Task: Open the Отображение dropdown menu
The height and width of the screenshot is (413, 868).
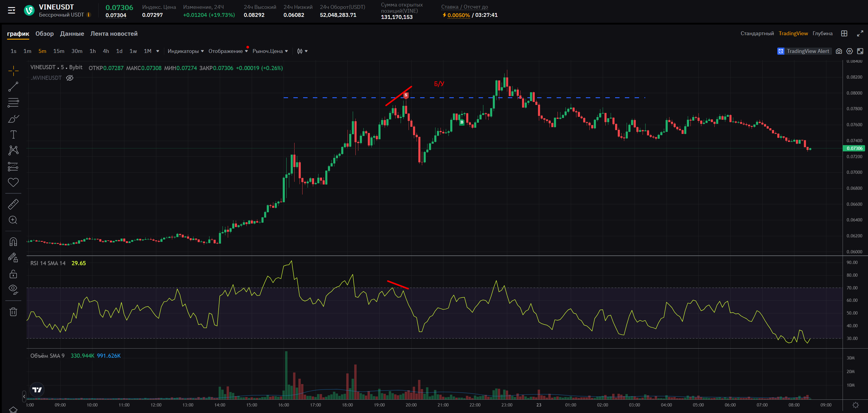Action: pos(228,51)
